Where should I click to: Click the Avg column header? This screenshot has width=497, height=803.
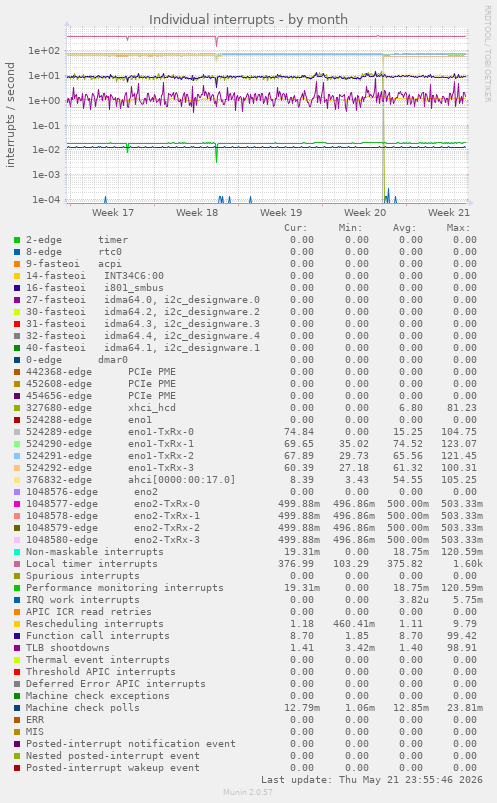pos(404,228)
